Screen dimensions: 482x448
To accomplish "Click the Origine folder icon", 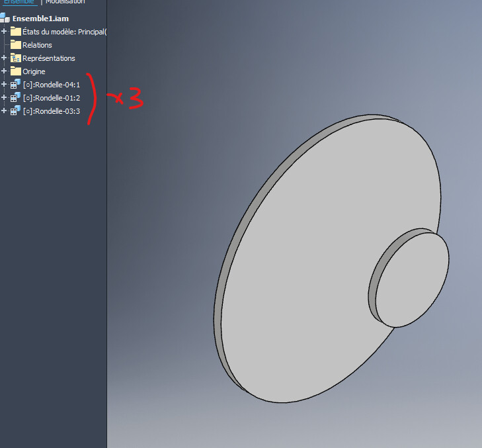I will [x=16, y=71].
